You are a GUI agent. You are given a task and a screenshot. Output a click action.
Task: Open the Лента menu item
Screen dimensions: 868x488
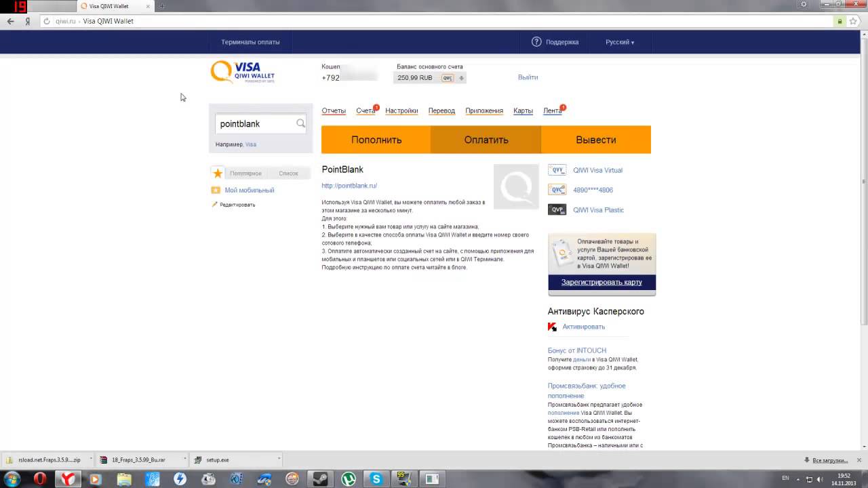click(552, 110)
